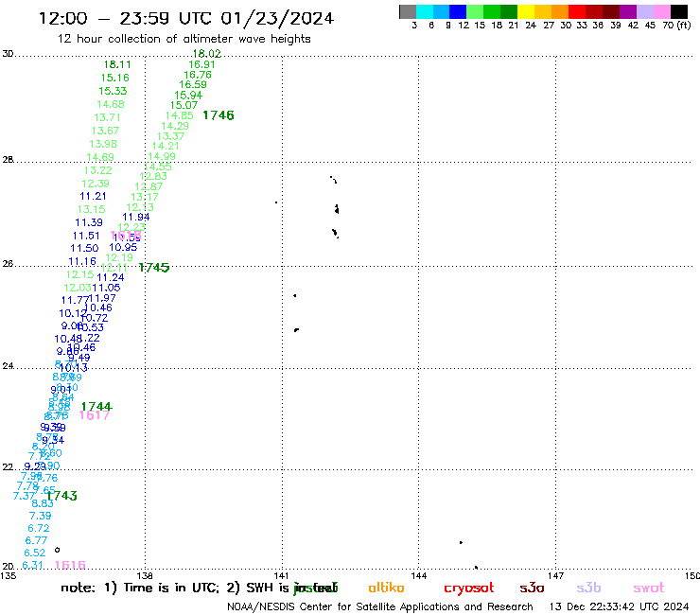Select the yellow swatch above 24 ft

click(526, 11)
